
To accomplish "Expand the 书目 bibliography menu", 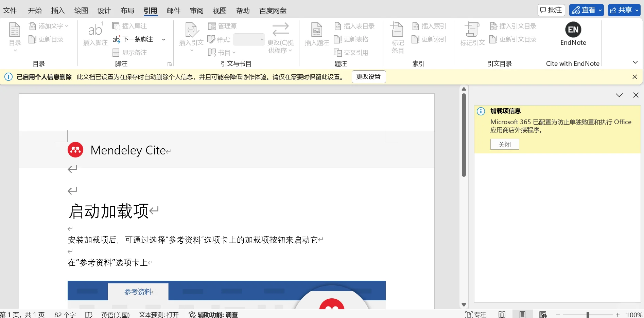I will pyautogui.click(x=222, y=53).
